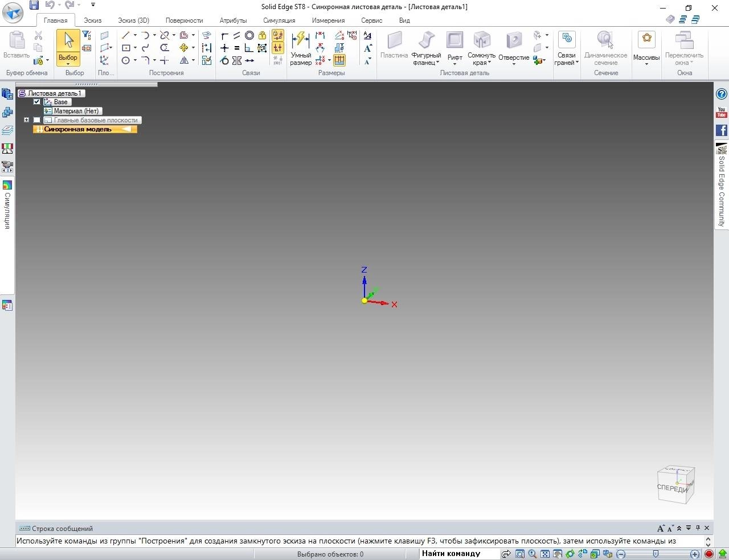Select the Line drawing tool

[x=126, y=35]
